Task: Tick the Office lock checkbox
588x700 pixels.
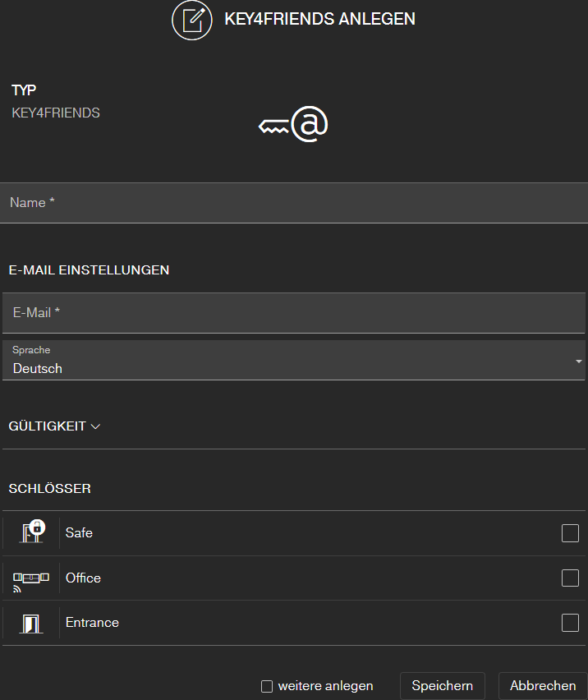Action: coord(570,578)
